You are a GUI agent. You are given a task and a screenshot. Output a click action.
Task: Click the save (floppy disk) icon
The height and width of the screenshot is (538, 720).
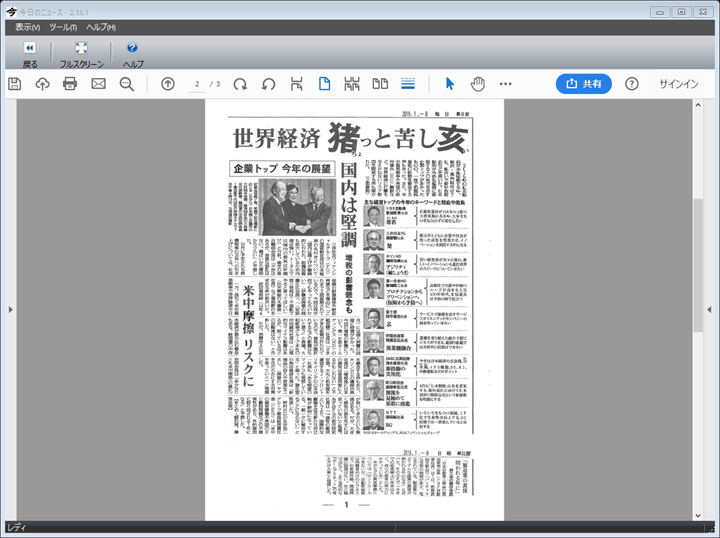point(14,84)
